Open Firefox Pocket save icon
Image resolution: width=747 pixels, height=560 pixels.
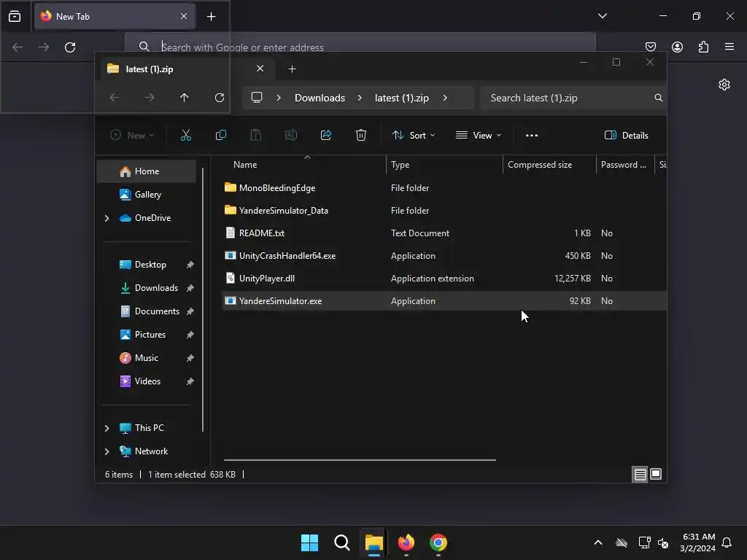[x=650, y=47]
